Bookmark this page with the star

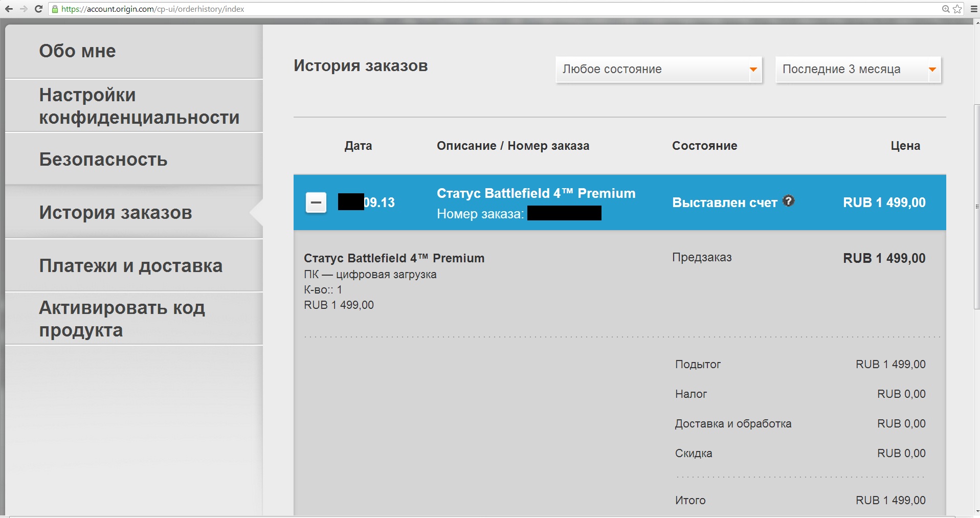(x=957, y=9)
